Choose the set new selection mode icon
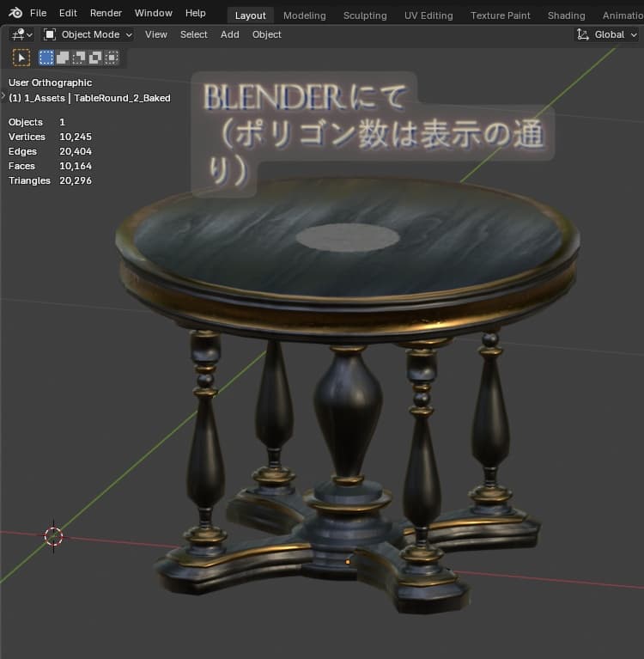Viewport: 644px width, 659px height. click(46, 58)
